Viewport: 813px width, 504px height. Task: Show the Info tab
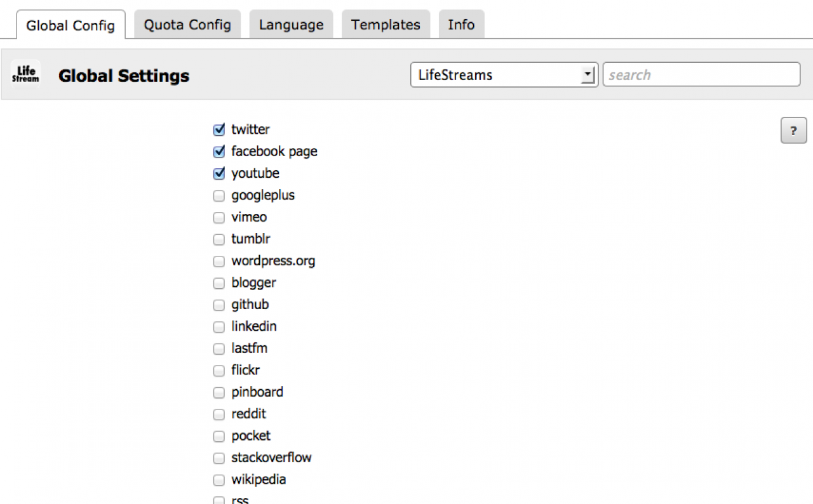pos(461,25)
